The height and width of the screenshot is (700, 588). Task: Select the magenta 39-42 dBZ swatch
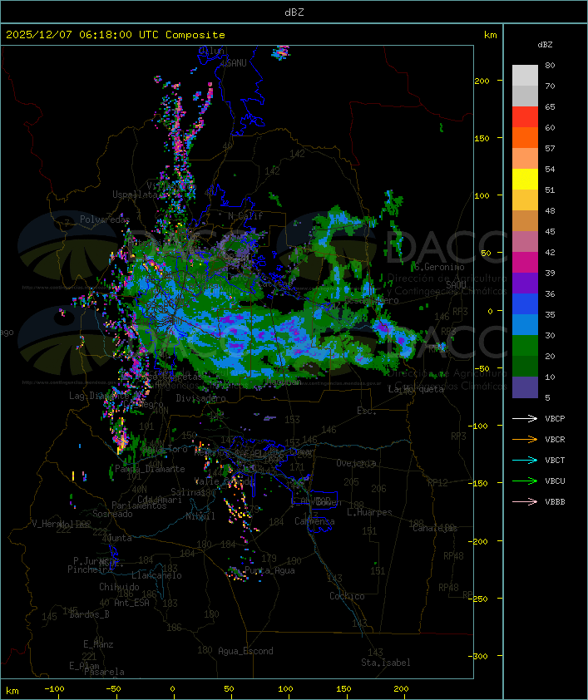[525, 262]
